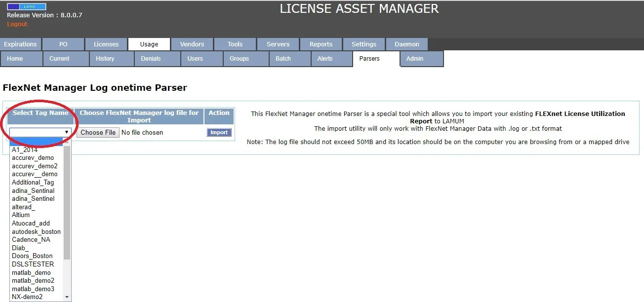Open the Expirations tab

click(21, 44)
